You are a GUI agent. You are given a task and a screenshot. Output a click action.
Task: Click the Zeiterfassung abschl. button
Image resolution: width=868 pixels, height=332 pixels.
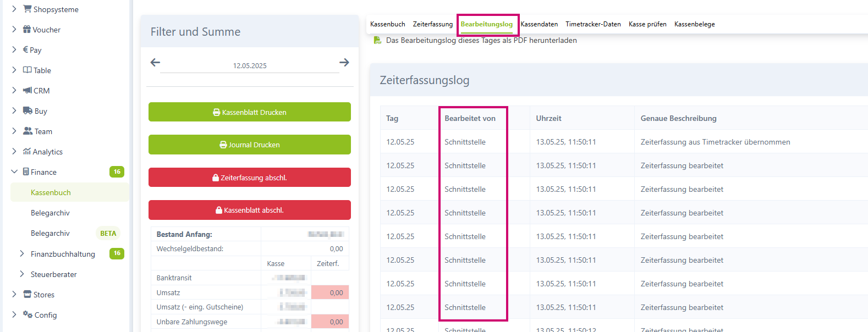pyautogui.click(x=250, y=178)
